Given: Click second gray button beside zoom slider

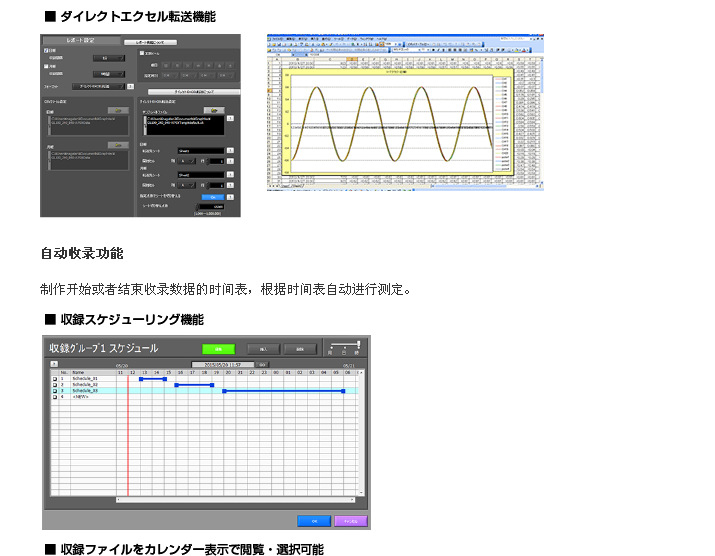Looking at the screenshot, I should (300, 349).
